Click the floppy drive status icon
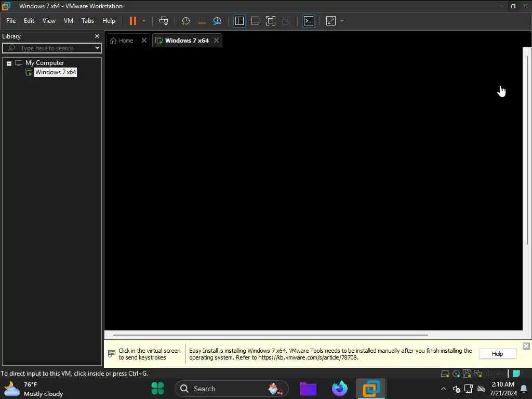This screenshot has width=532, height=399. click(x=467, y=374)
